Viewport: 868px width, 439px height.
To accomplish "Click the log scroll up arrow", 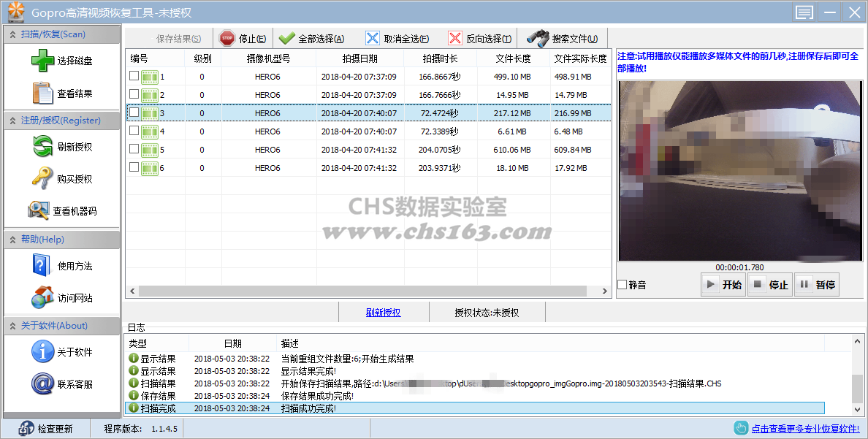I will pos(858,342).
